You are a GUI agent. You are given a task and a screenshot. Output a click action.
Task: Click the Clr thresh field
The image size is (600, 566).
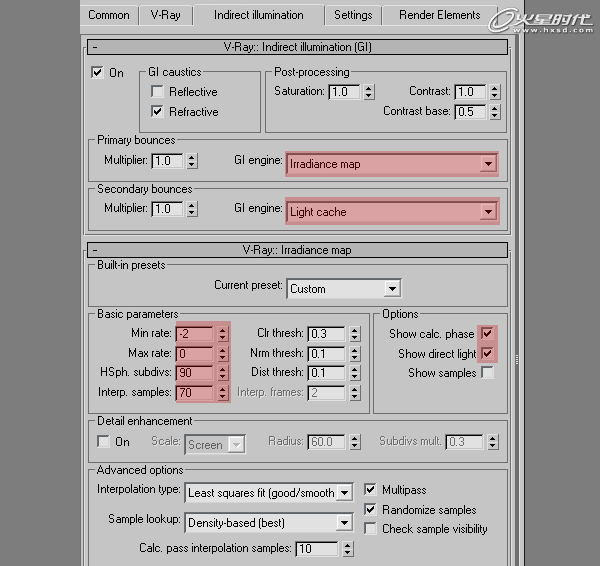326,334
